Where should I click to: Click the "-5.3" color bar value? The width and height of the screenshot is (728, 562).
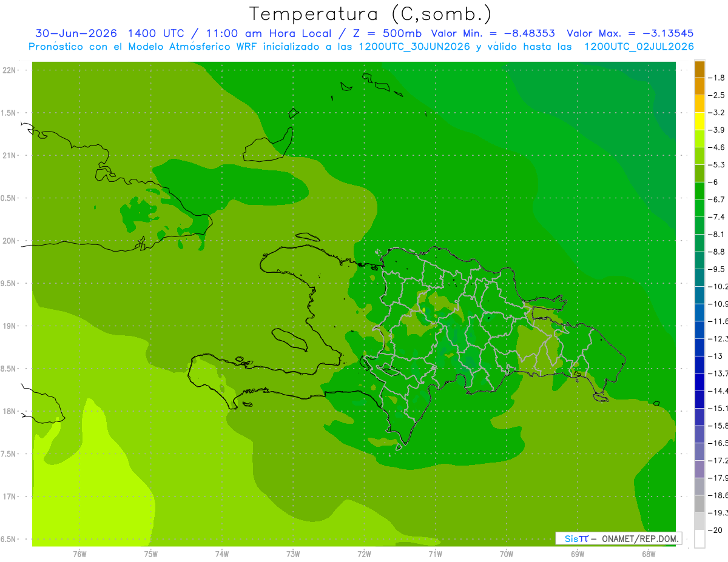(x=716, y=164)
